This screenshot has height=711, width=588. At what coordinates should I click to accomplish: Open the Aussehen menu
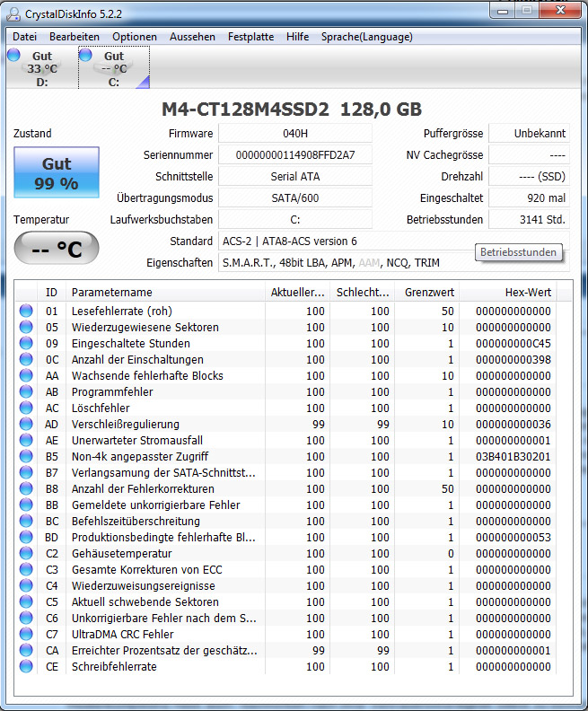coord(192,37)
